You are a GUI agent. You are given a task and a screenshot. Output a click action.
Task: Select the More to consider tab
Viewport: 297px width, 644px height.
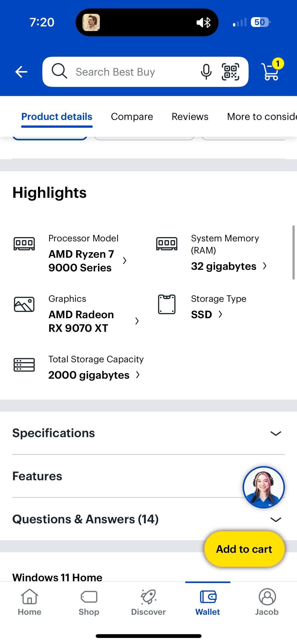pos(261,117)
